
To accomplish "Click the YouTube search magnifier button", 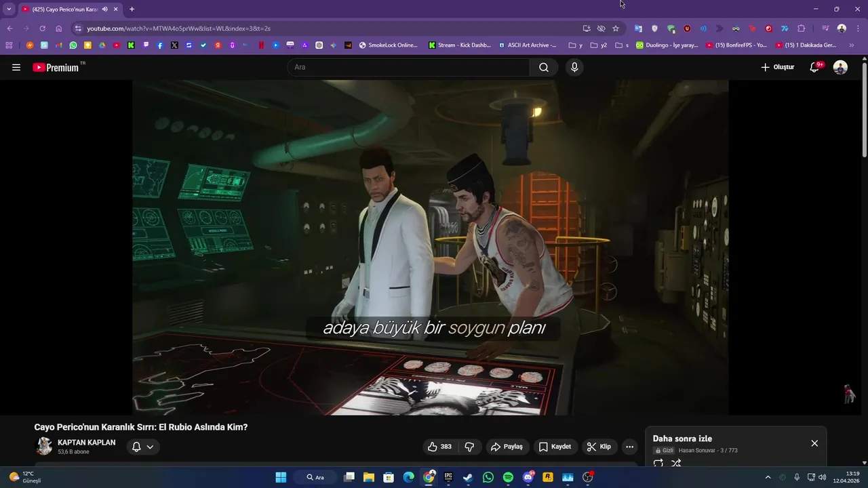I will 544,67.
